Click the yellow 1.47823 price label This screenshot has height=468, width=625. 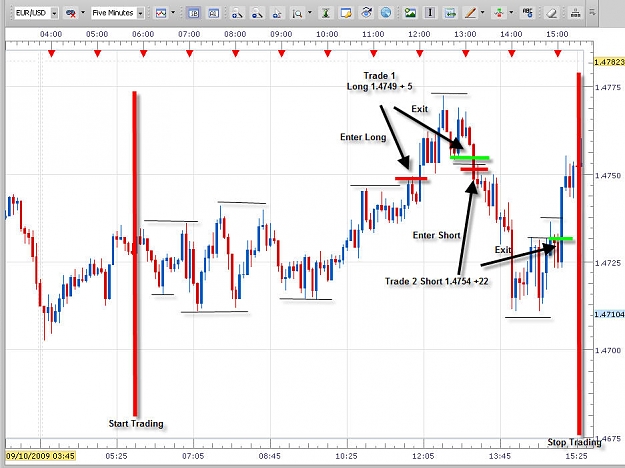coord(609,62)
